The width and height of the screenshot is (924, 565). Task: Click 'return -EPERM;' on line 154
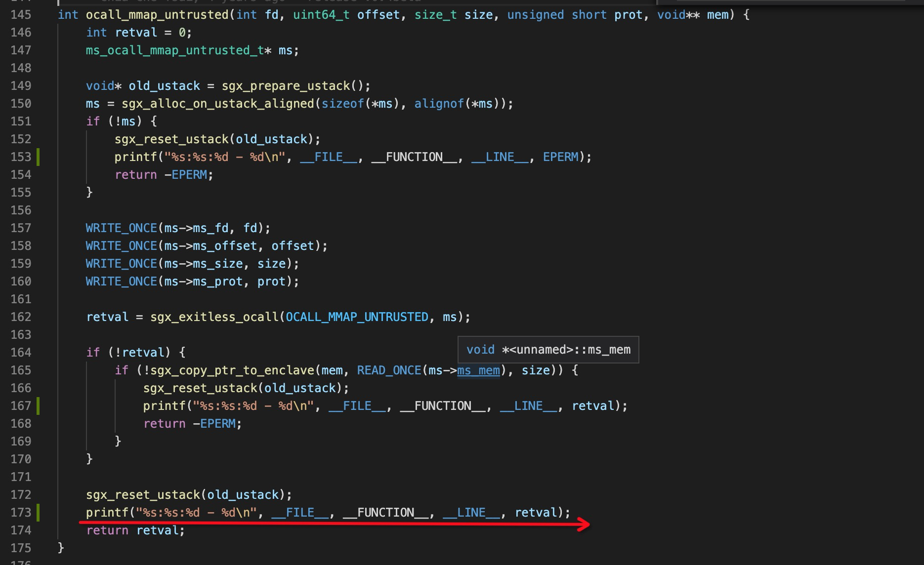coord(164,175)
